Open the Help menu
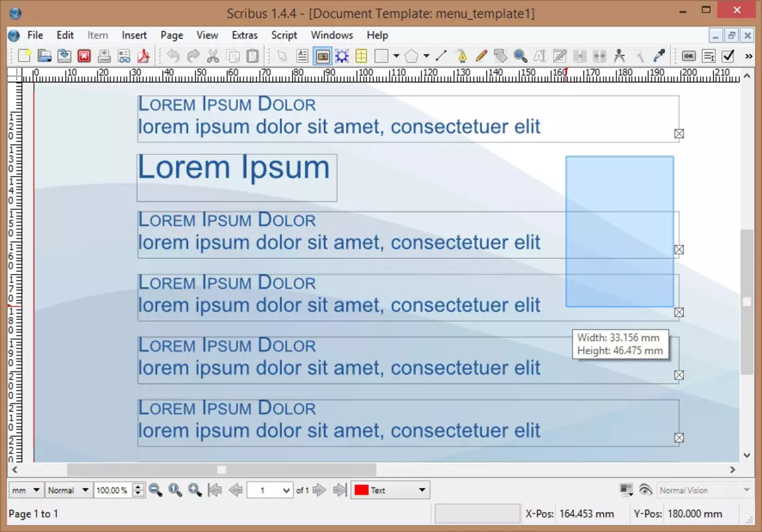762x532 pixels. click(x=377, y=35)
